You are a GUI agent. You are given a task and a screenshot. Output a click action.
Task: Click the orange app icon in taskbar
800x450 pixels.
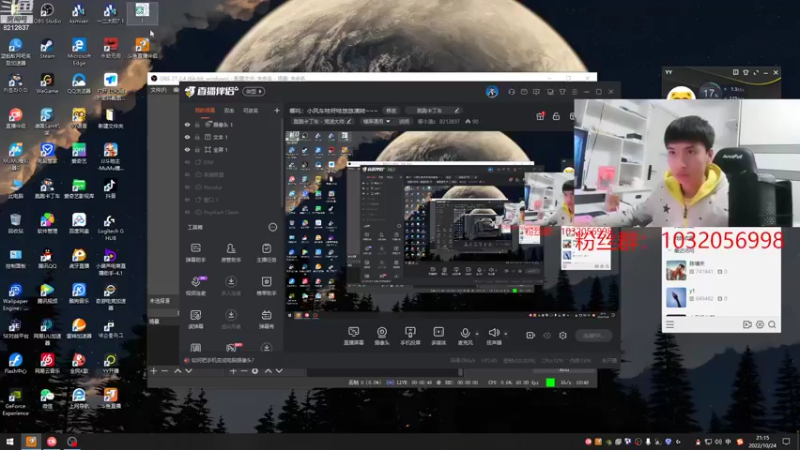click(x=31, y=441)
